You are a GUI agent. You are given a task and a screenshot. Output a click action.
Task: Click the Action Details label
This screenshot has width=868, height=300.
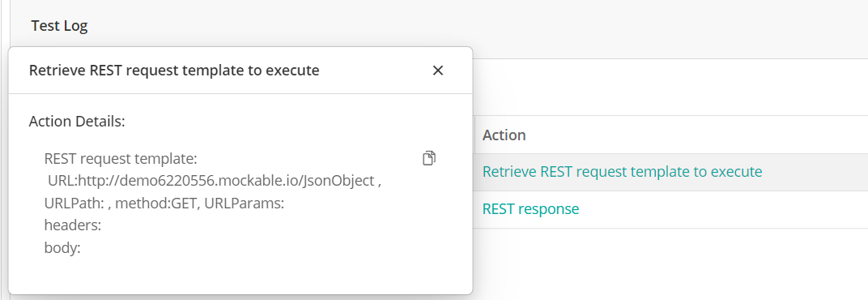(77, 122)
